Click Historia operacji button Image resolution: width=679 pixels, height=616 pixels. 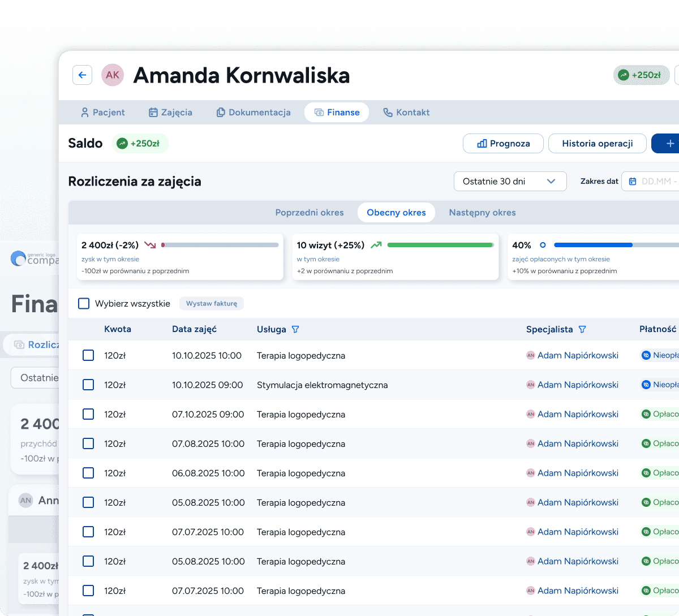tap(597, 144)
